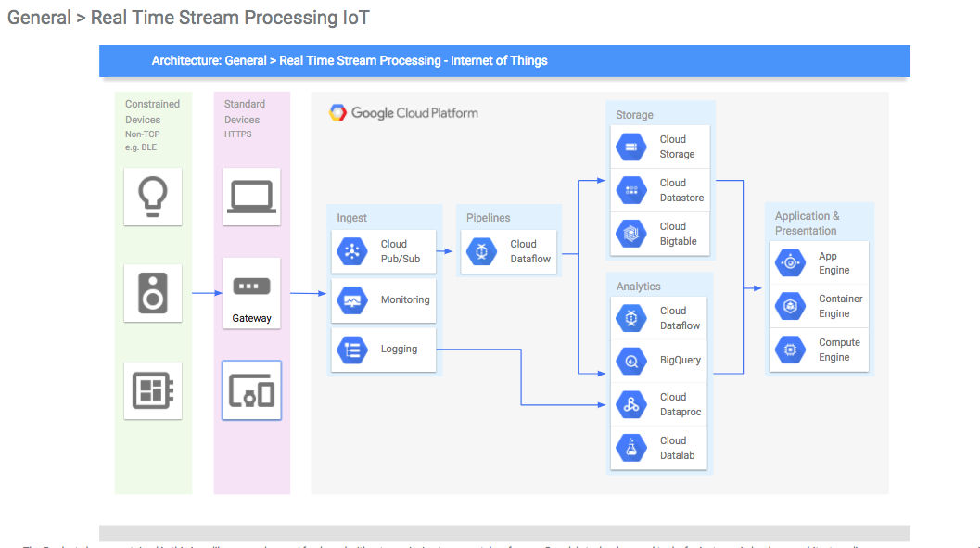Select the Gateway device icon

252,294
